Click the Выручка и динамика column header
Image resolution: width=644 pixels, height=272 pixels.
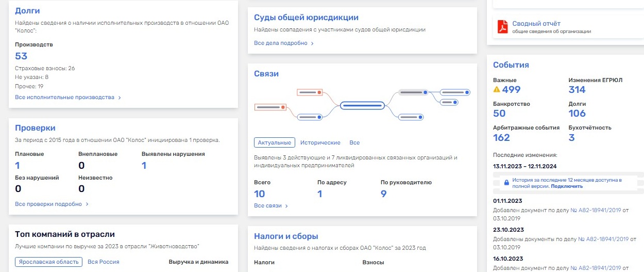(198, 262)
